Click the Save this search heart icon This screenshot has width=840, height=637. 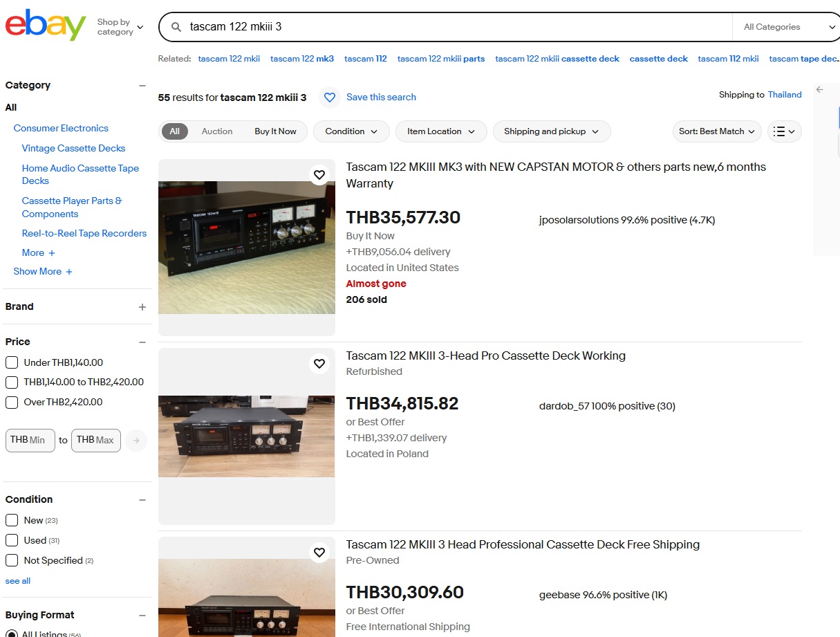(330, 98)
